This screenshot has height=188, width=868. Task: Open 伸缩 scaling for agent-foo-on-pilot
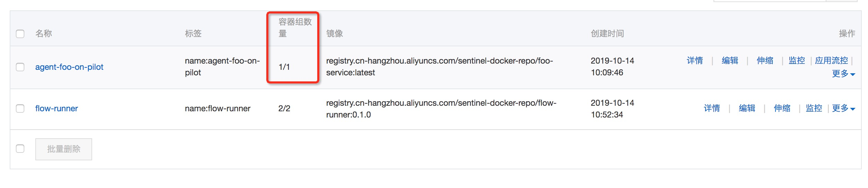click(x=765, y=61)
